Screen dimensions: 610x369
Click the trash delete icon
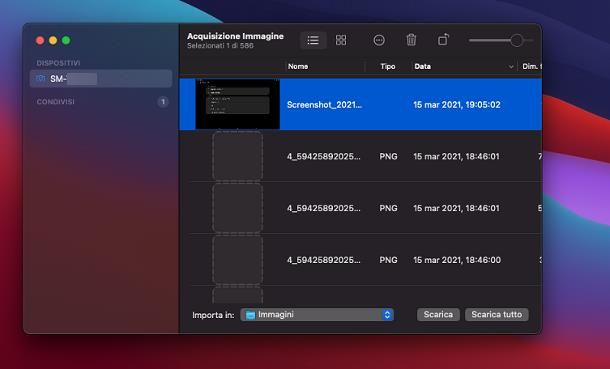(x=411, y=40)
